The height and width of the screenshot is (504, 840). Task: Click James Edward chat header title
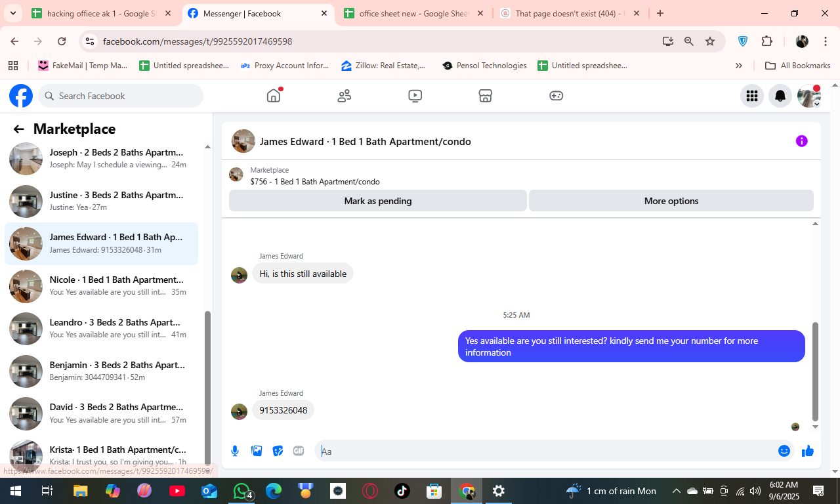(x=365, y=141)
